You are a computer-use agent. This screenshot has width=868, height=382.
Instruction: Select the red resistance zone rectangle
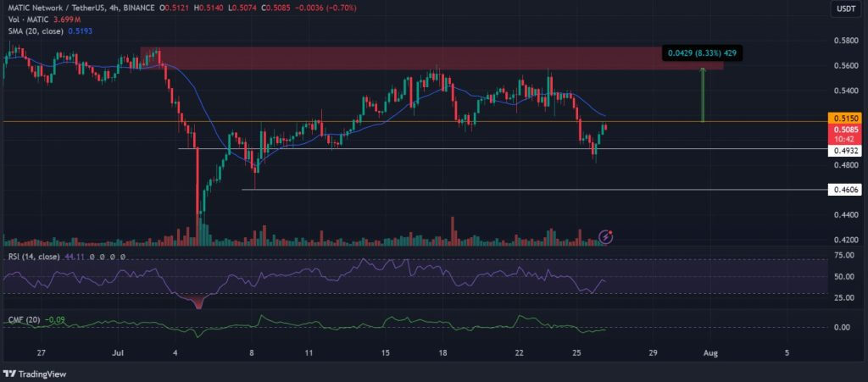coord(431,58)
